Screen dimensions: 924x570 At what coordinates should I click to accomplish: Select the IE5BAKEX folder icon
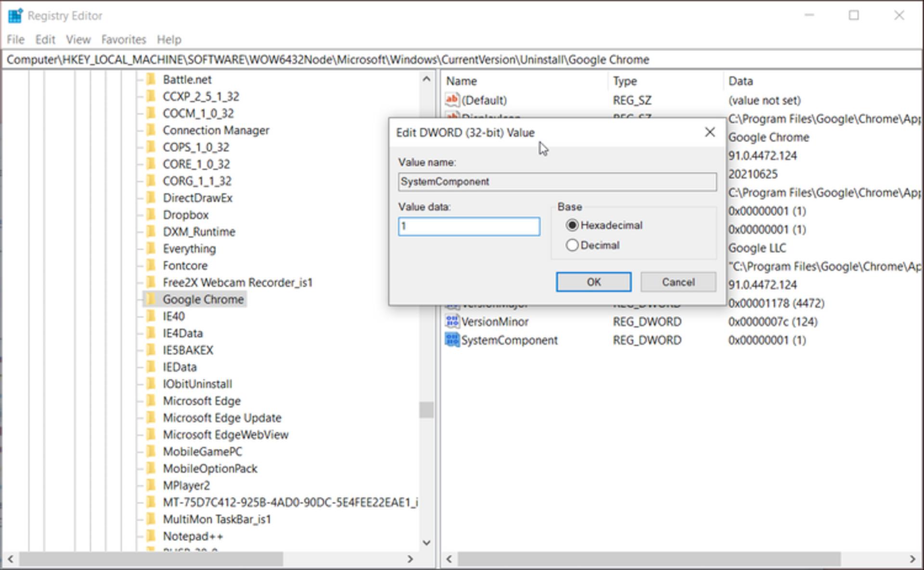[x=151, y=350]
